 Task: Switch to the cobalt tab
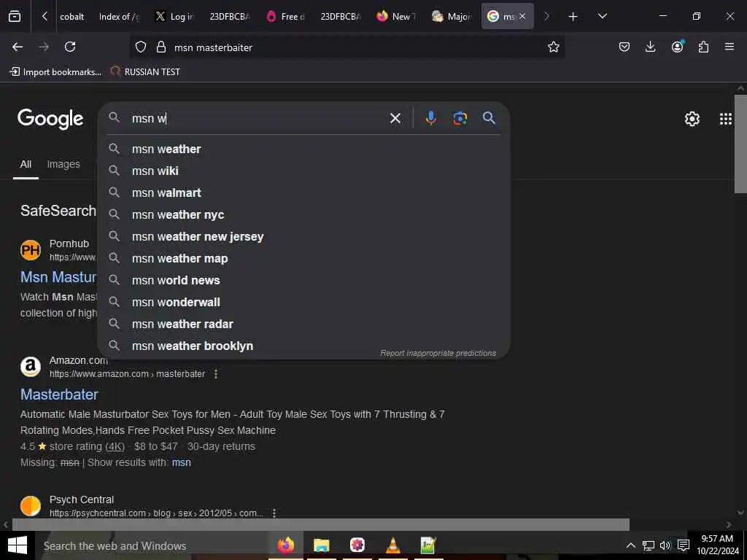(72, 17)
